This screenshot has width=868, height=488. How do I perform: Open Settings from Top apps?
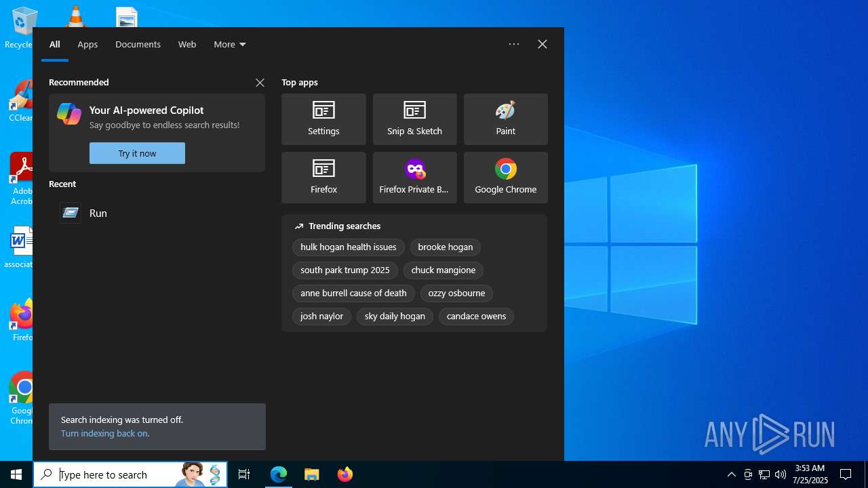(x=323, y=119)
